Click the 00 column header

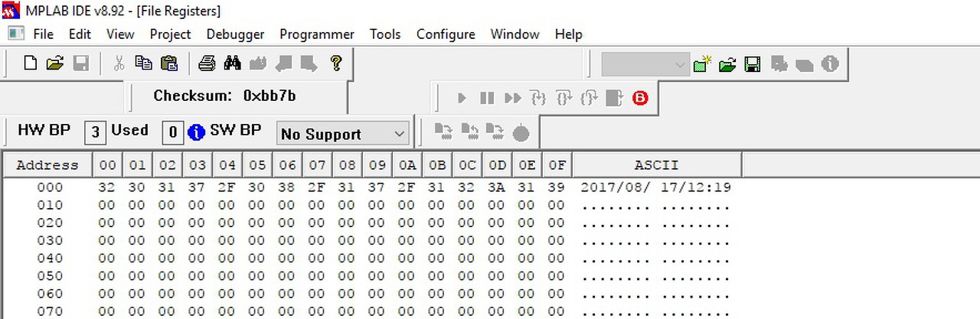pos(106,165)
